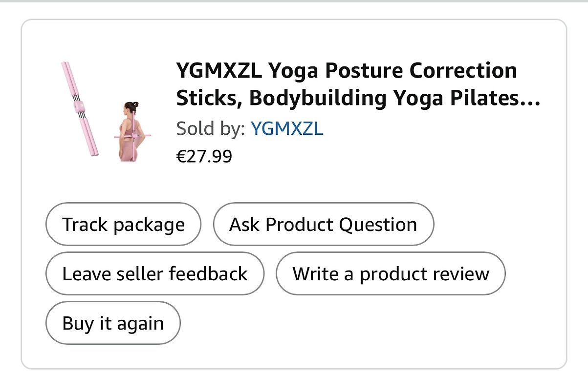Click the word "Pilates" in the product title

click(x=498, y=99)
